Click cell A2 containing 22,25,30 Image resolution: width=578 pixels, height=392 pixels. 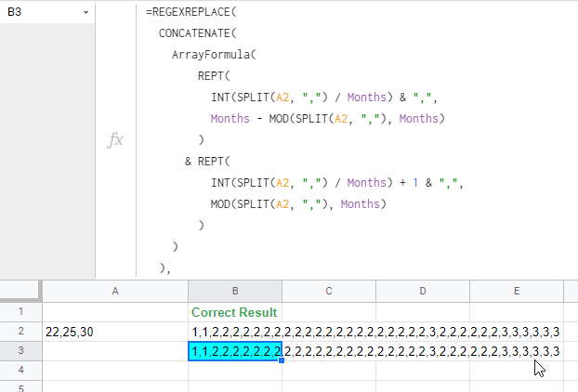(x=115, y=332)
